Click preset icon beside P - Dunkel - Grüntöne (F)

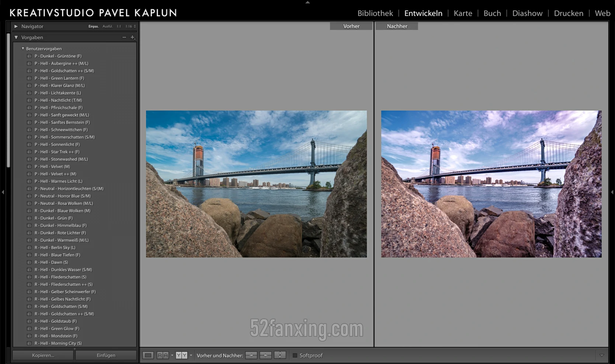[x=29, y=56]
